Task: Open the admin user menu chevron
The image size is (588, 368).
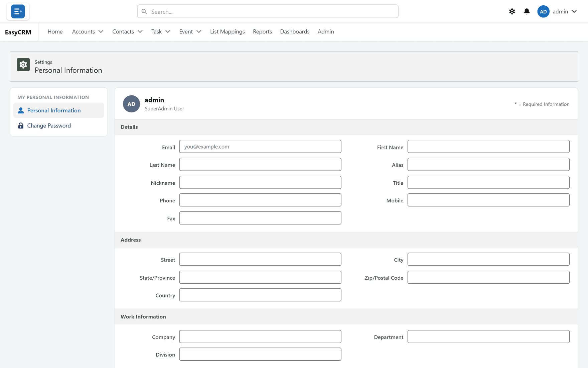Action: [574, 11]
